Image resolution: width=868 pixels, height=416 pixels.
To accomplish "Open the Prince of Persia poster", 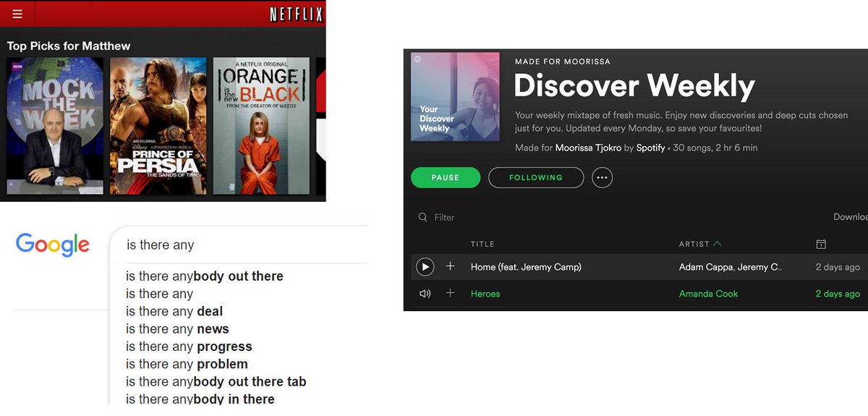I will (158, 126).
